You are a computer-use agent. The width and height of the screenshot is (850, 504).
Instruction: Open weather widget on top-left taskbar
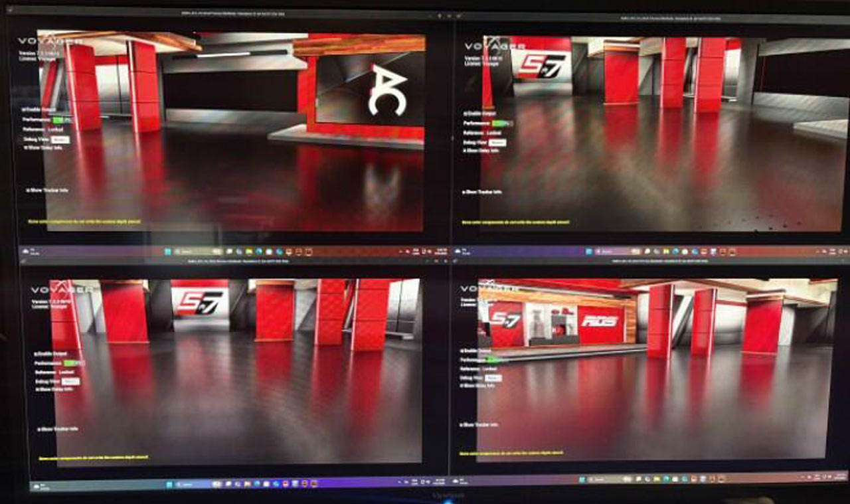coord(31,251)
